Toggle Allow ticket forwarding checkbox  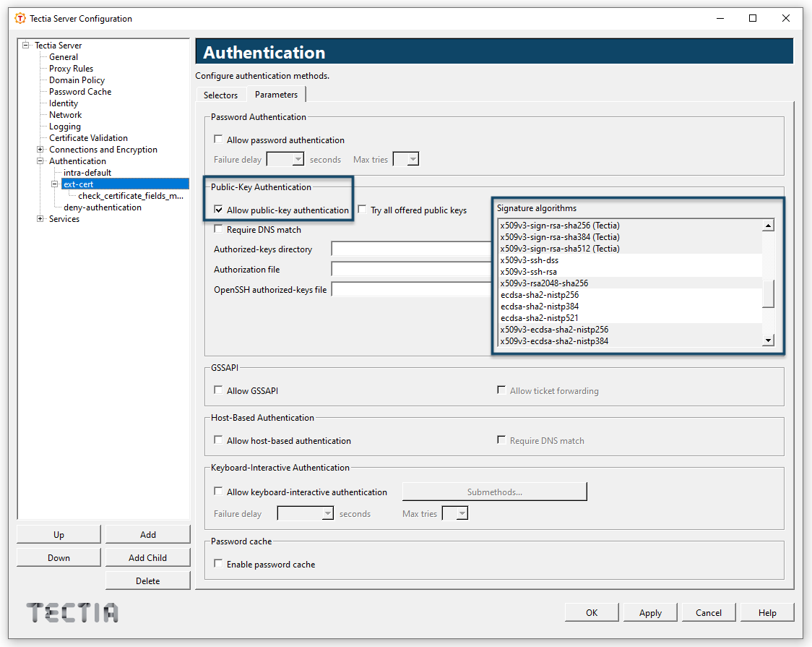[501, 390]
